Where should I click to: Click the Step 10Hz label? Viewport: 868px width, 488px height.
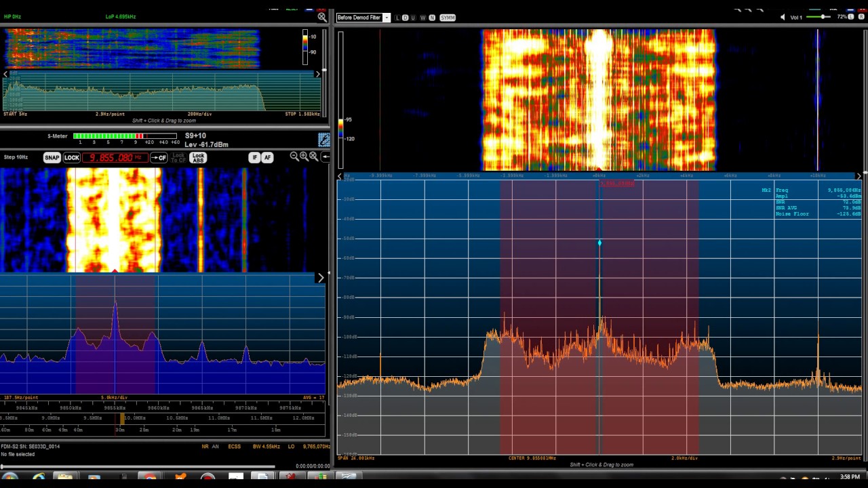click(16, 157)
